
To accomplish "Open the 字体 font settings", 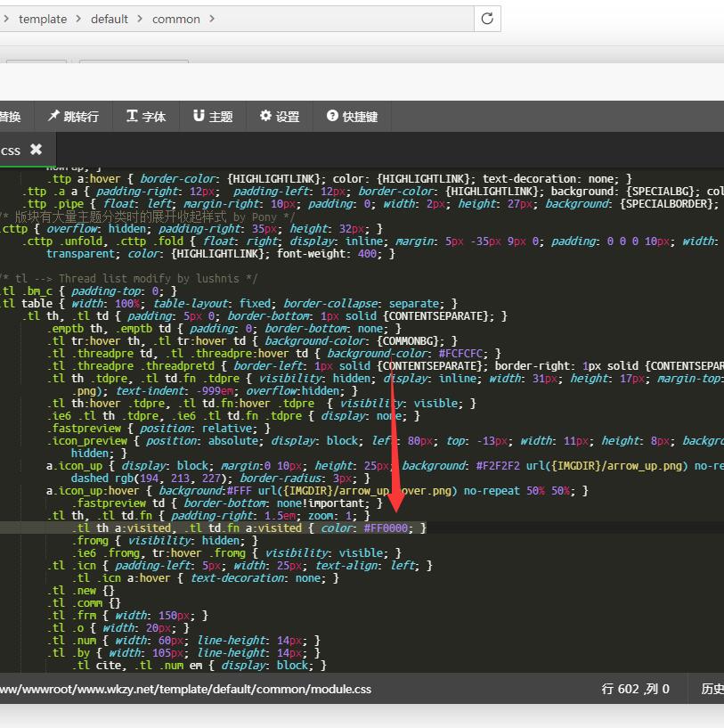I will 146,116.
